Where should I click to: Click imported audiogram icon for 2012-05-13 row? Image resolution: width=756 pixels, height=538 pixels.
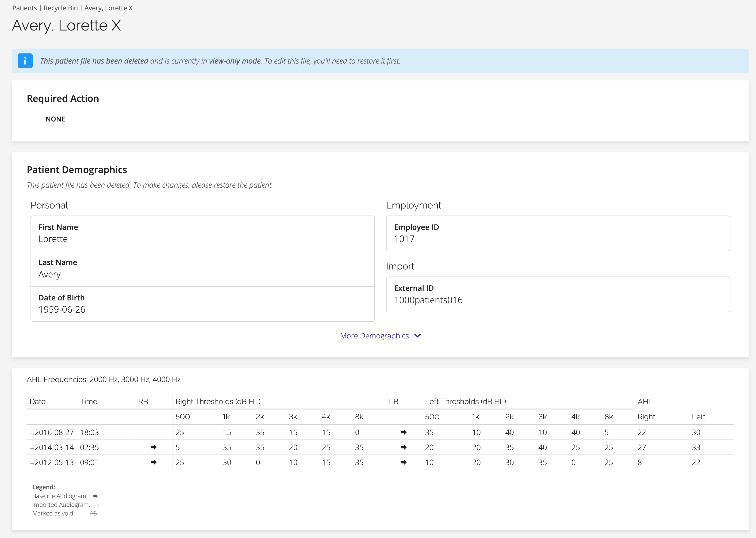pyautogui.click(x=32, y=463)
